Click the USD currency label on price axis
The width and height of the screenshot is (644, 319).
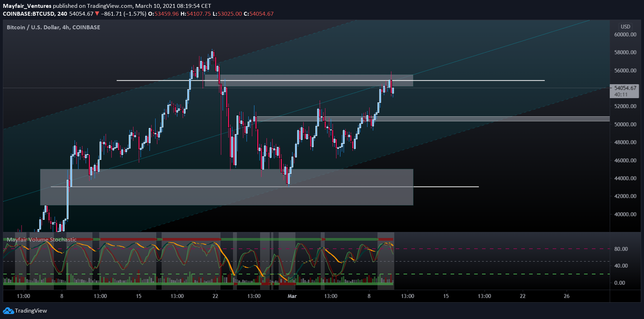tap(625, 26)
